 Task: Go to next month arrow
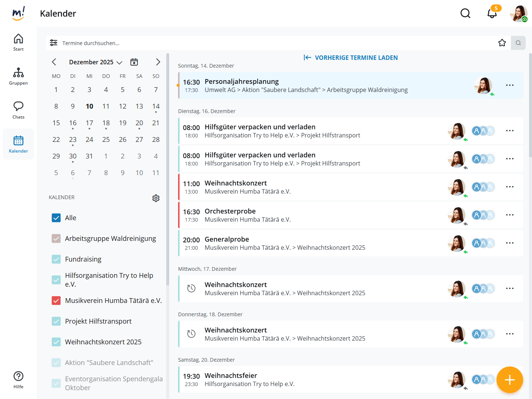(x=158, y=62)
